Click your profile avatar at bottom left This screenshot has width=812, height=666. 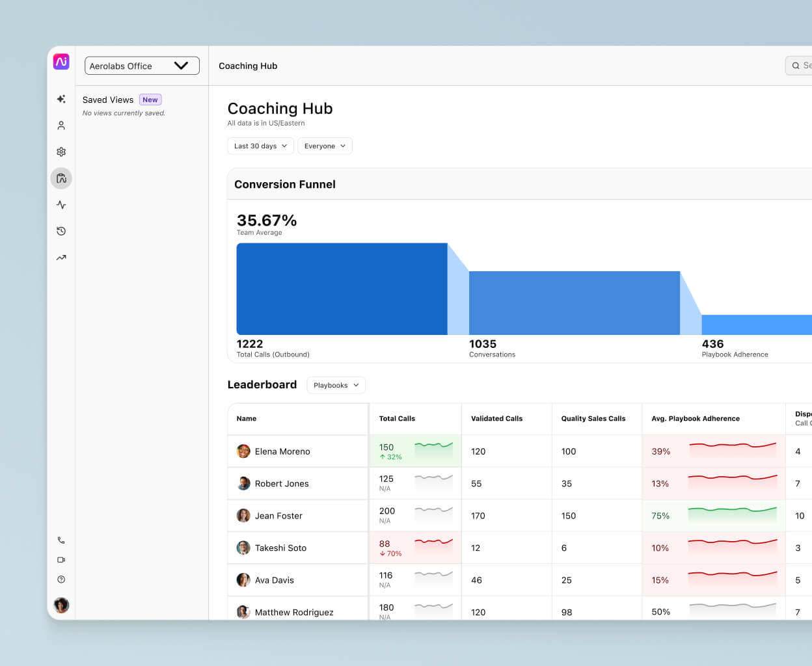[61, 605]
